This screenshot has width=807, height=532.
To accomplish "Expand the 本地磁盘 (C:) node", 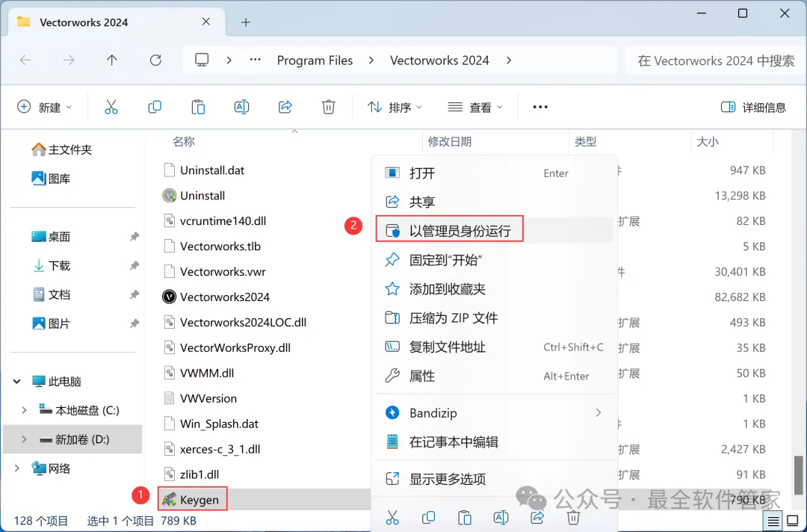I will 24,410.
